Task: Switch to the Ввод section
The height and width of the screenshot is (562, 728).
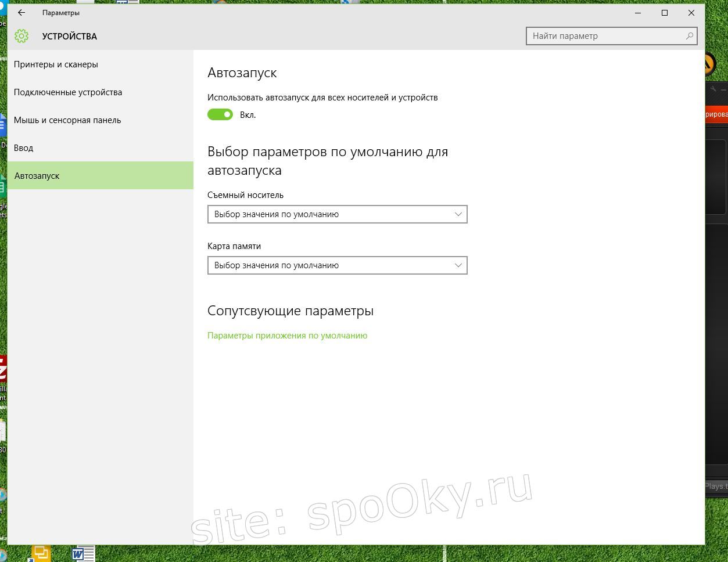Action: (101, 148)
